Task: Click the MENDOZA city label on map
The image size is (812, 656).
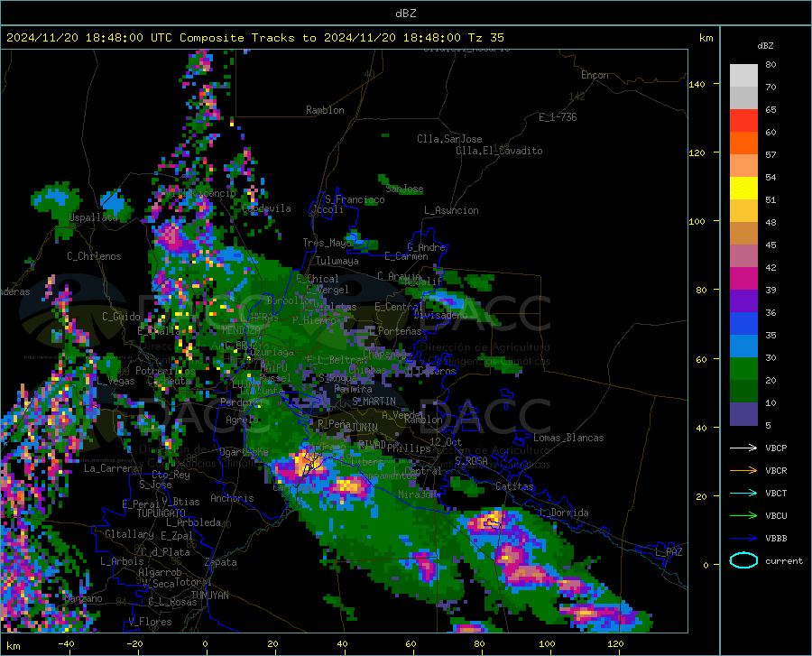Action: coord(241,330)
